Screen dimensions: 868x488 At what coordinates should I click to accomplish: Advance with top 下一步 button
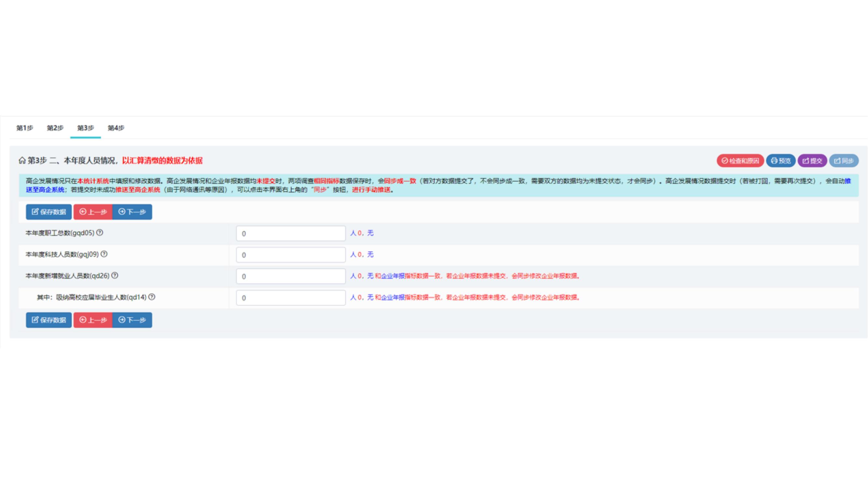click(132, 212)
